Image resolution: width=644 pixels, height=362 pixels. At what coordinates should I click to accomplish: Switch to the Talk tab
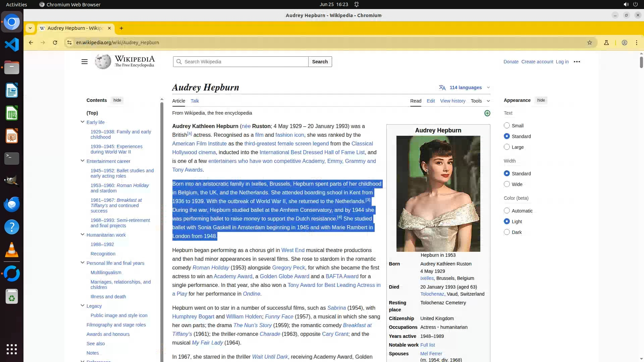(195, 101)
